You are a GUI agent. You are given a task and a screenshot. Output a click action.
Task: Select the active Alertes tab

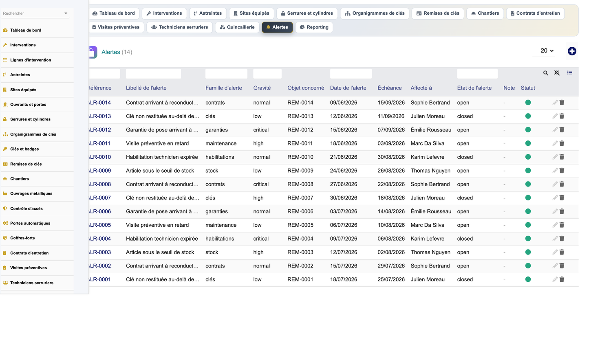pyautogui.click(x=277, y=27)
